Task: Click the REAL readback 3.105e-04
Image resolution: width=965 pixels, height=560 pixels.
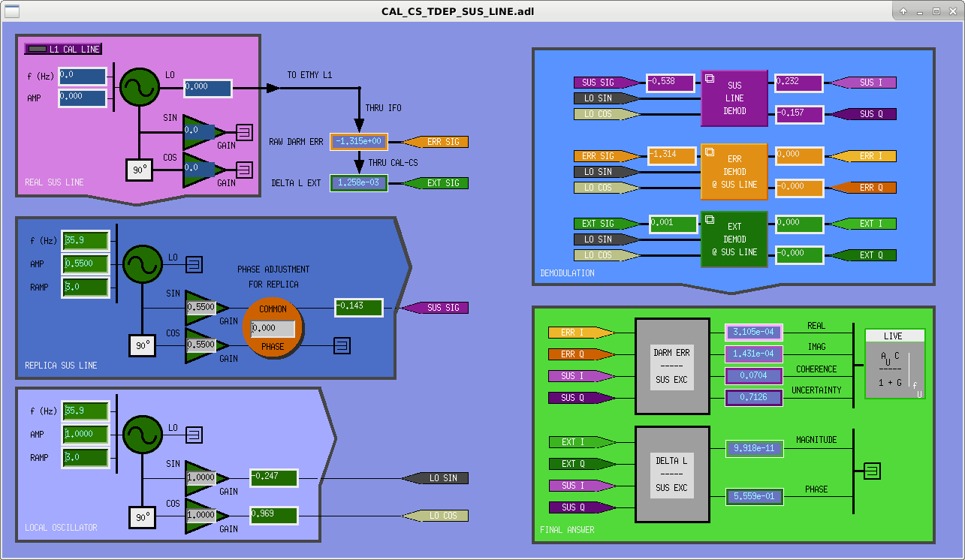Action: tap(754, 333)
